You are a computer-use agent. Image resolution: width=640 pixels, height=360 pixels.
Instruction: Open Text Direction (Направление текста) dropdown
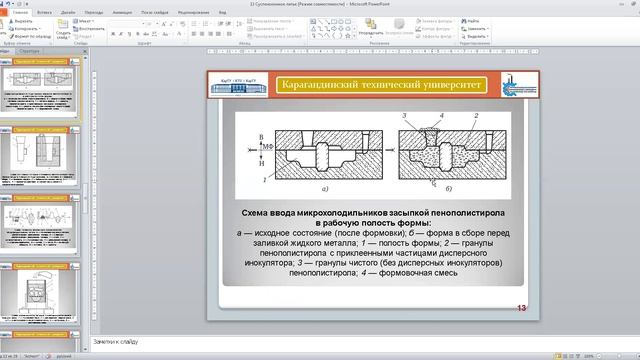pos(271,21)
